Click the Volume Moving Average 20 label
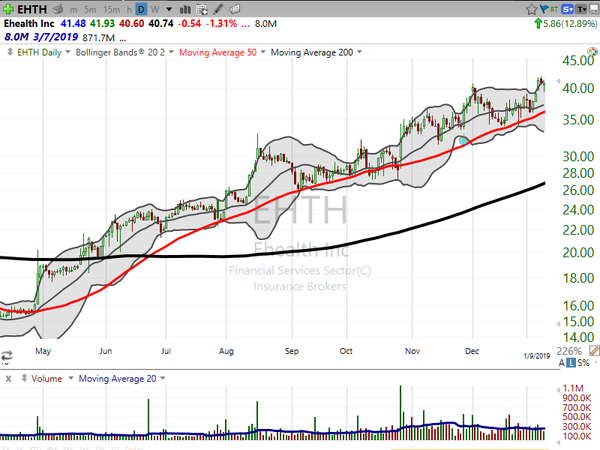This screenshot has height=450, width=600. (x=117, y=379)
